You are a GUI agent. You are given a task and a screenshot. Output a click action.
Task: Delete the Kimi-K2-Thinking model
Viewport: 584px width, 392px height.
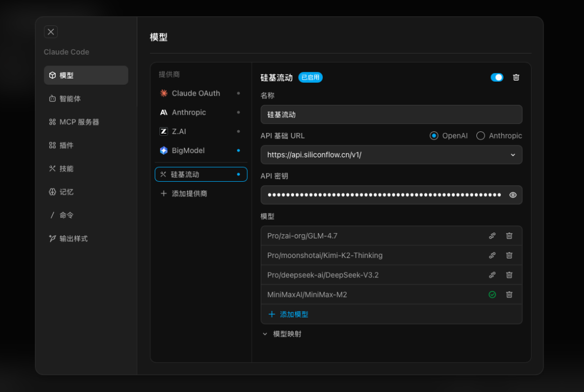(509, 255)
